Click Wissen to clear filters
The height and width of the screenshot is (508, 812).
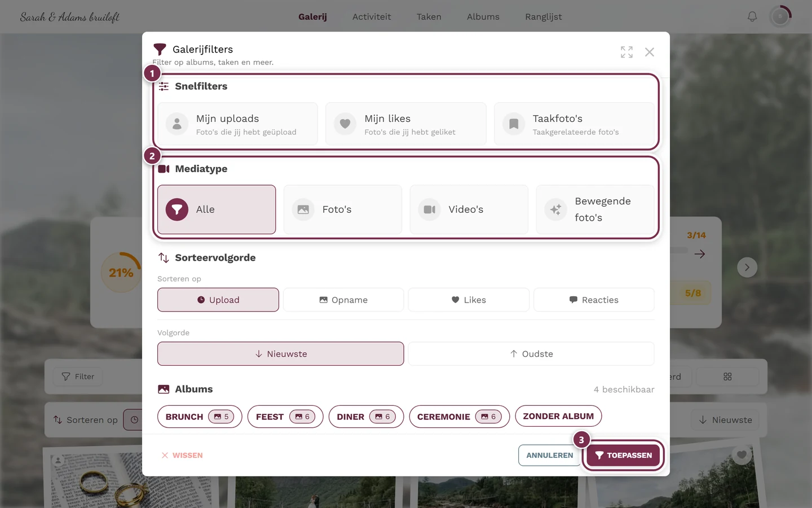pos(182,456)
